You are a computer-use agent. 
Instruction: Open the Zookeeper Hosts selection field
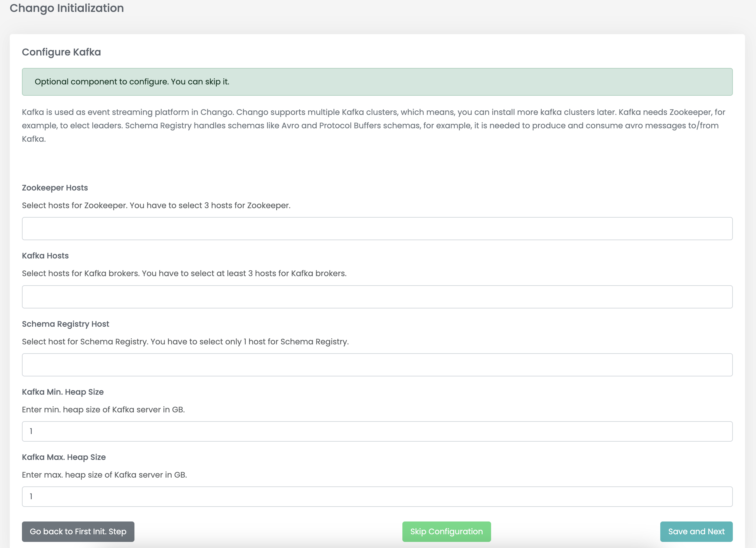(x=377, y=229)
